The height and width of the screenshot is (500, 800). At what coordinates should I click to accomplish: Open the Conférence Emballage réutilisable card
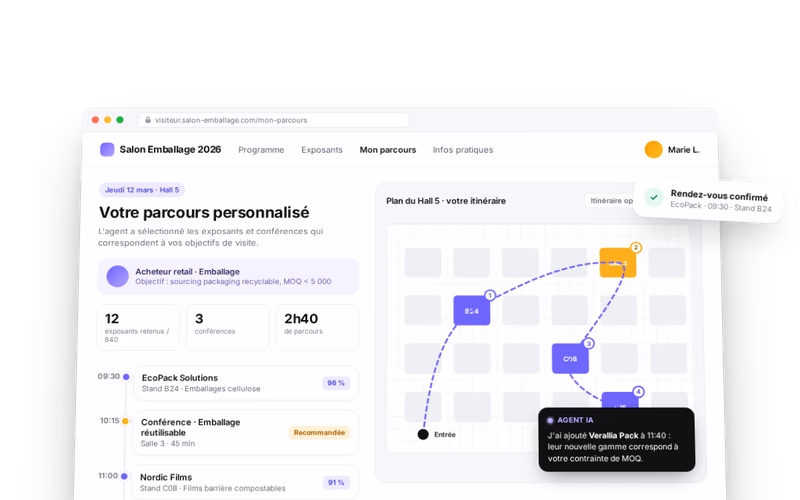click(245, 432)
